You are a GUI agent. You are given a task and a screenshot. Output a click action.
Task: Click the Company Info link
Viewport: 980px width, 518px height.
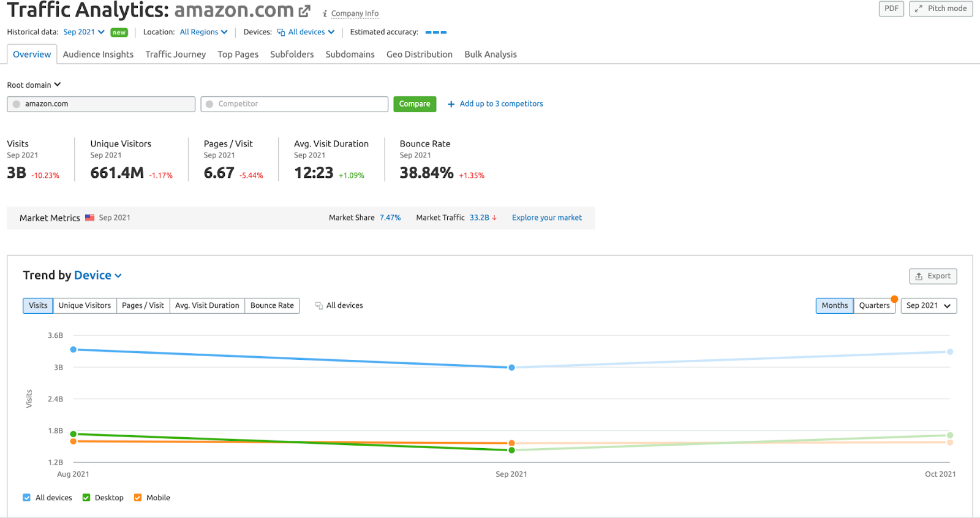pyautogui.click(x=355, y=13)
